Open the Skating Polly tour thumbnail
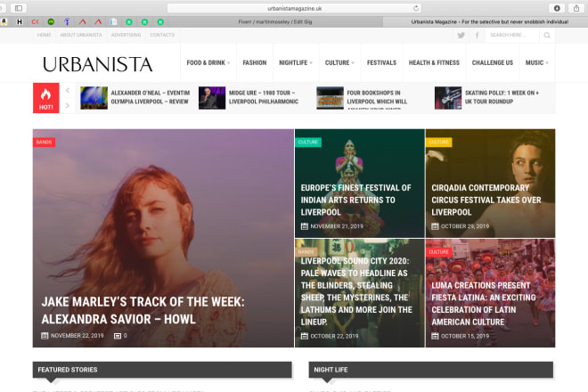Screen dimensions: 588x392 tap(448, 98)
